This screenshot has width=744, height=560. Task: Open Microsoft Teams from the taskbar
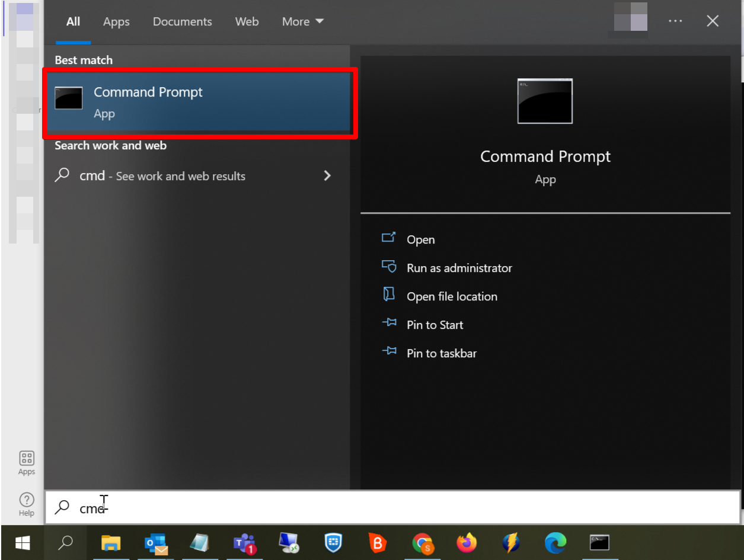[x=244, y=542]
